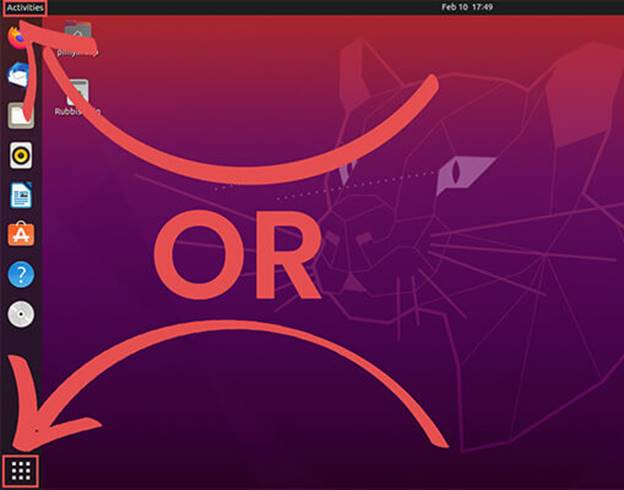The height and width of the screenshot is (490, 624).
Task: Open the Activities overview
Action: point(25,8)
